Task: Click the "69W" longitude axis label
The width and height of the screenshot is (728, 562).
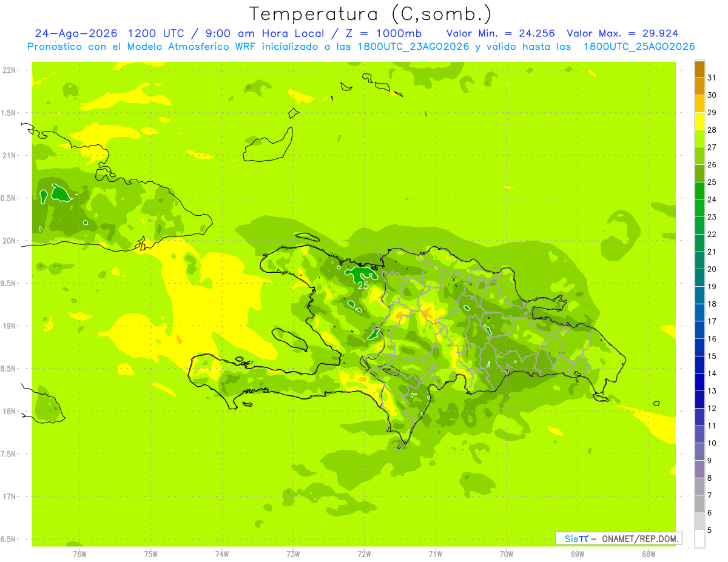Action: click(x=578, y=554)
